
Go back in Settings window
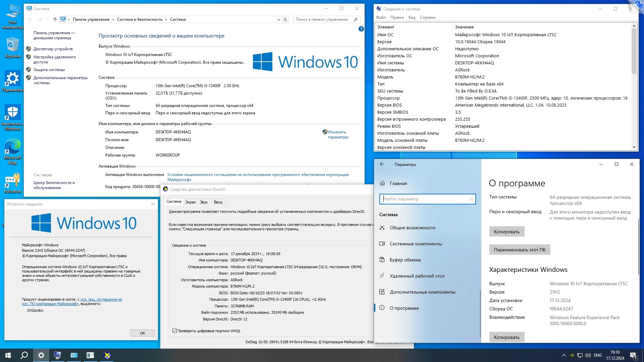tap(382, 164)
